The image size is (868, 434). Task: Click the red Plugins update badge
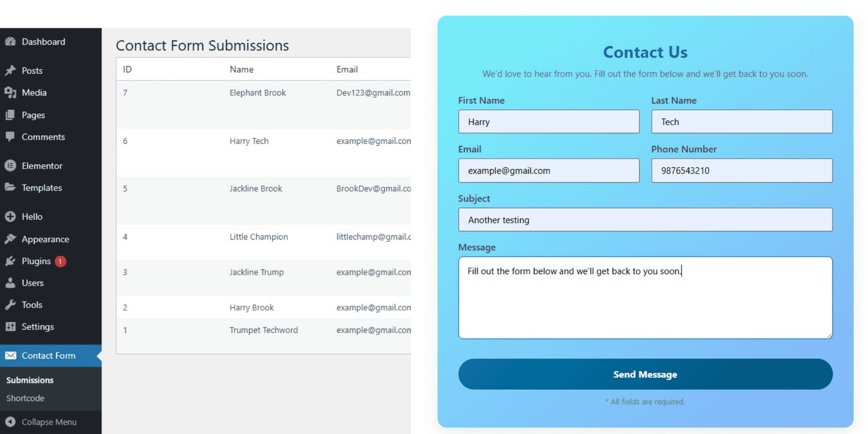pos(60,261)
